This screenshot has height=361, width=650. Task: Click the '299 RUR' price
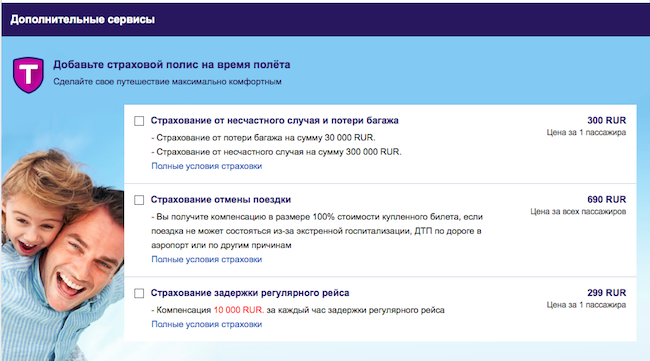(606, 293)
